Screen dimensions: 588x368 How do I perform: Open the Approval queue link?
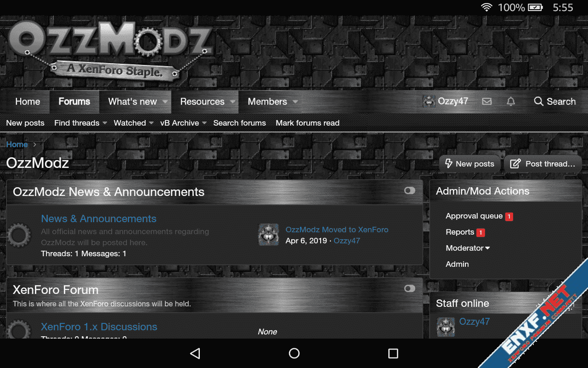point(474,216)
